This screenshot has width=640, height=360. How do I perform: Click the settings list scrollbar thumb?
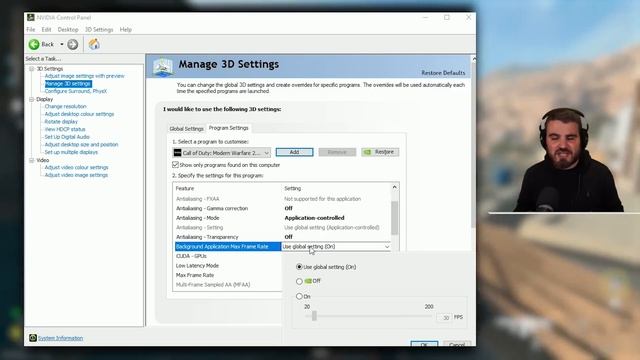pos(394,218)
